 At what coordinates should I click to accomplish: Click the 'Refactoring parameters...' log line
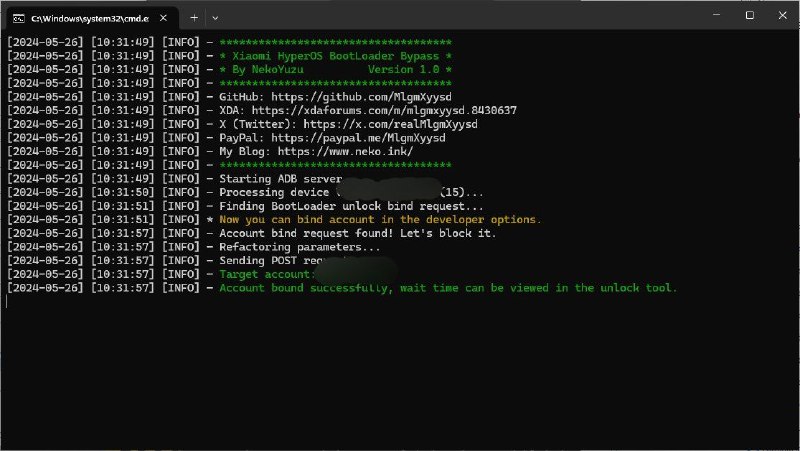[300, 247]
